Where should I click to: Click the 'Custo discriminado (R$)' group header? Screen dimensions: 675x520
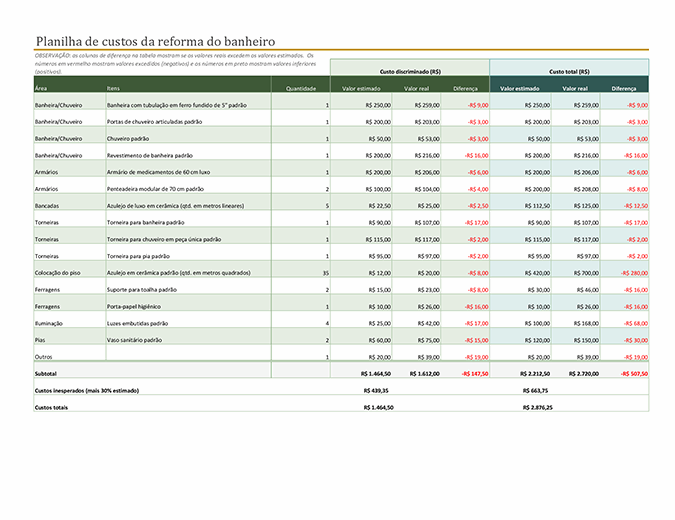pos(409,72)
